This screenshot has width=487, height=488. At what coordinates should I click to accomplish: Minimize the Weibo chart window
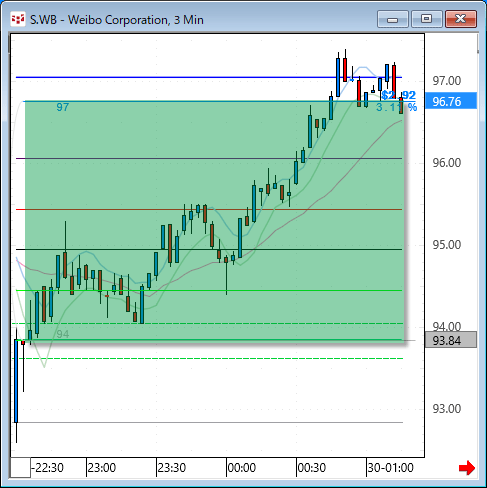tap(393, 19)
